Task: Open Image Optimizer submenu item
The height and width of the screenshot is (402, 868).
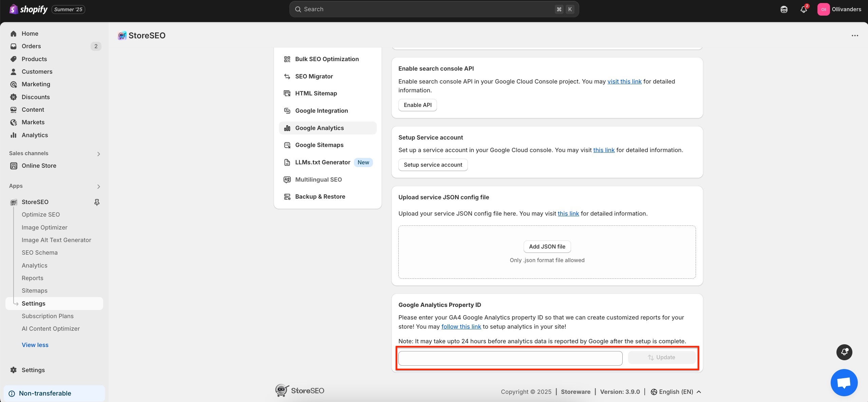Action: (x=44, y=227)
